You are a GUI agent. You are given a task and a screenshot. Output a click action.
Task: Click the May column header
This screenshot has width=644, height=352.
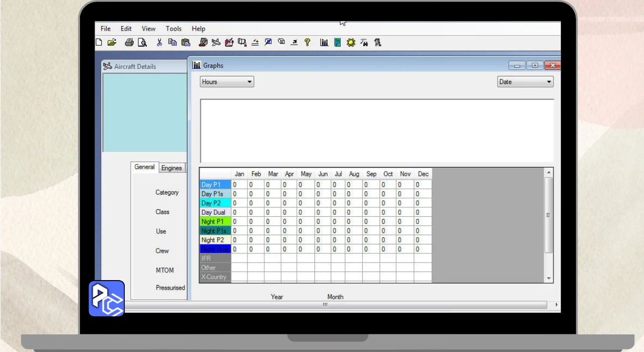tap(306, 174)
